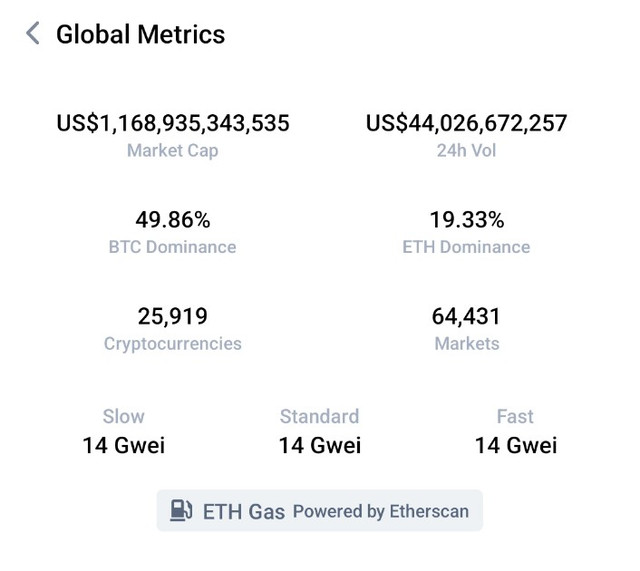Click the gas pump icon

pos(181,510)
